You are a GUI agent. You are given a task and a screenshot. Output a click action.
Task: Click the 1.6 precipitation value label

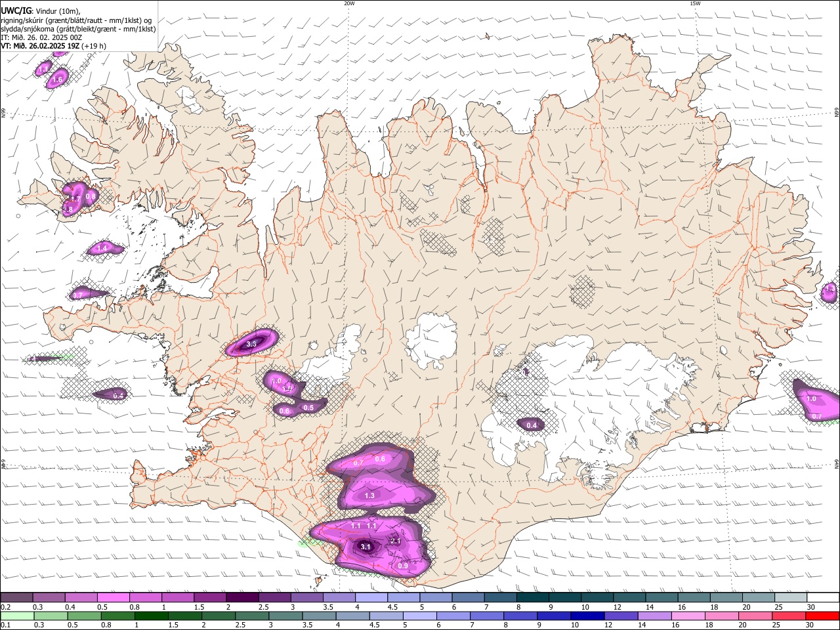[x=57, y=79]
